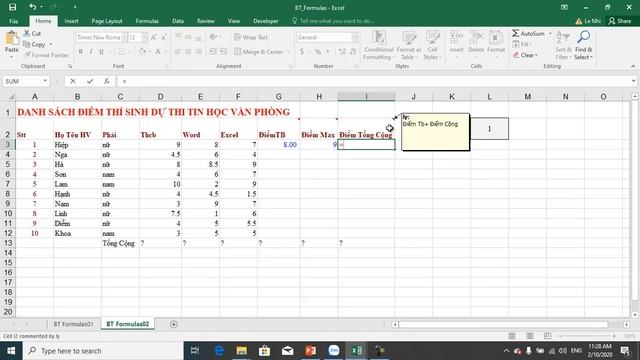Click Merge & Center button

tap(259, 52)
